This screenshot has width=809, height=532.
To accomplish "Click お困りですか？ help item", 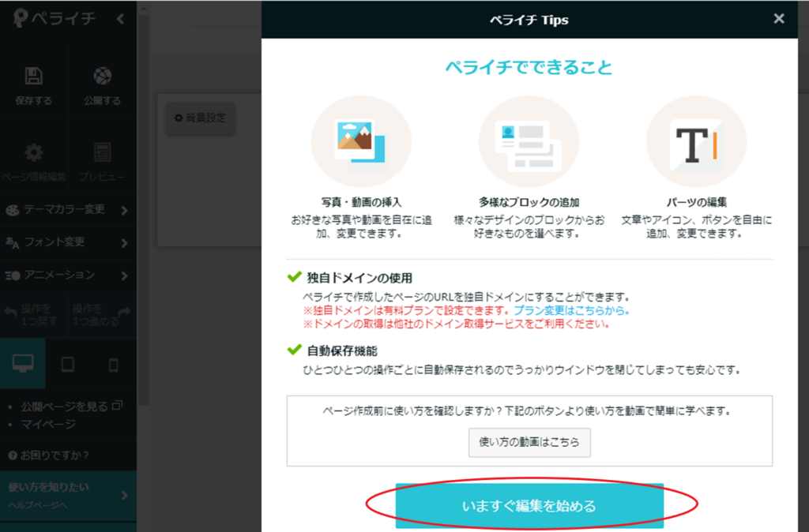I will click(48, 455).
